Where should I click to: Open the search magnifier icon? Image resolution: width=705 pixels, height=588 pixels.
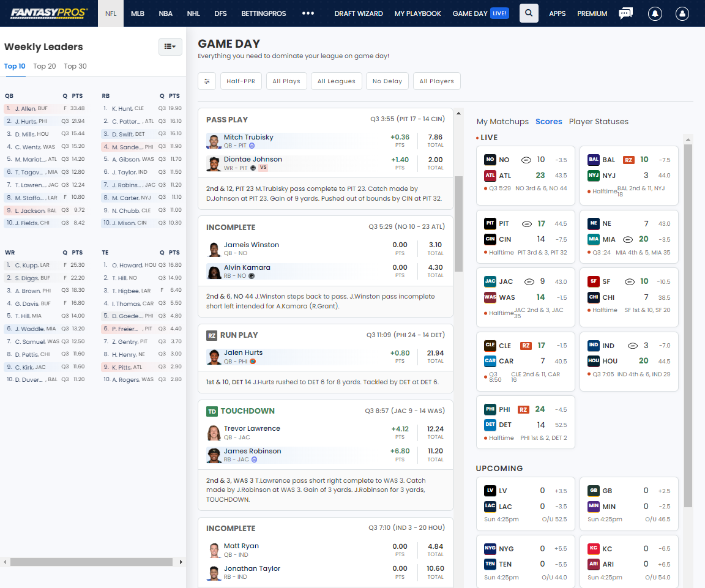(529, 13)
